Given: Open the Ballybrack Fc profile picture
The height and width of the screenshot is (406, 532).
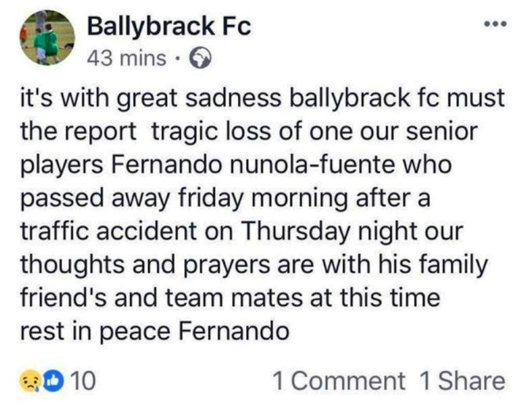Looking at the screenshot, I should point(47,37).
